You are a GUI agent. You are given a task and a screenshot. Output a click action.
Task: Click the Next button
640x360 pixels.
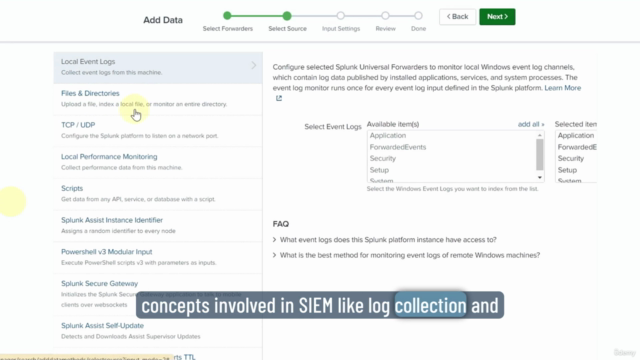(497, 17)
